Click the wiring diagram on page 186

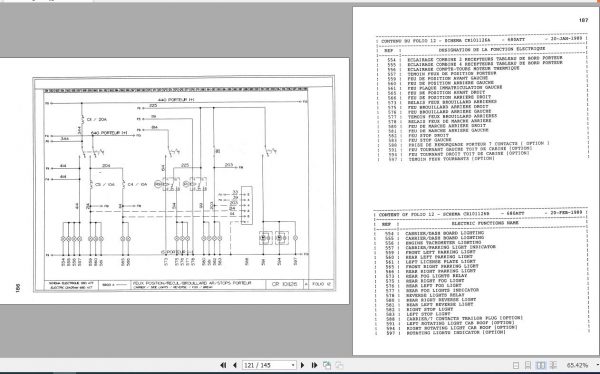coord(184,185)
